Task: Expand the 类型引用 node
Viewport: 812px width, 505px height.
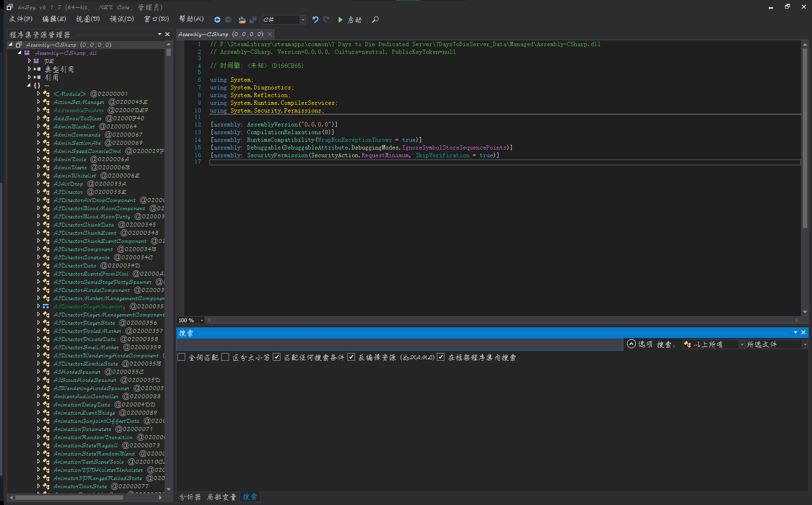Action: (29, 69)
